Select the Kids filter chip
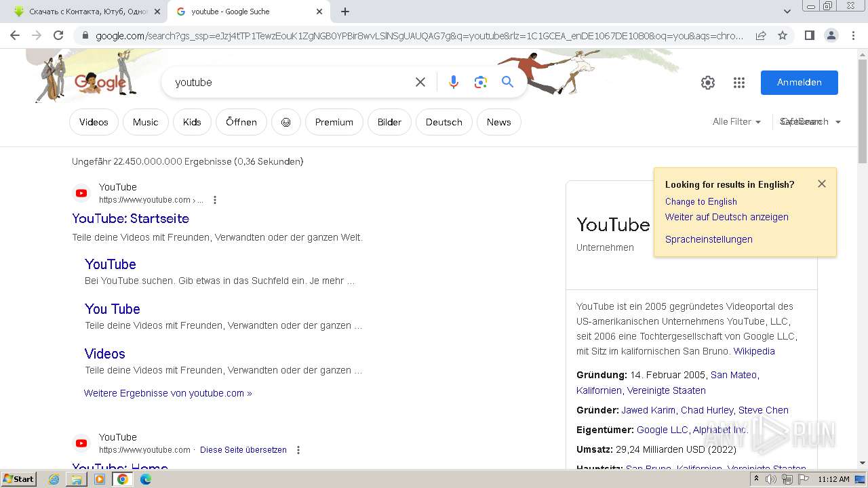The height and width of the screenshot is (488, 868). 192,122
